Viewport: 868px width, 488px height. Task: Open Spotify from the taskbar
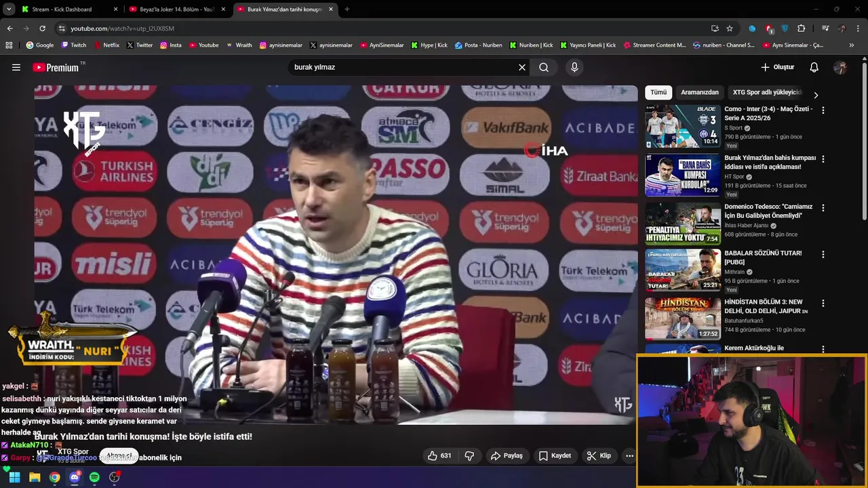(94, 477)
